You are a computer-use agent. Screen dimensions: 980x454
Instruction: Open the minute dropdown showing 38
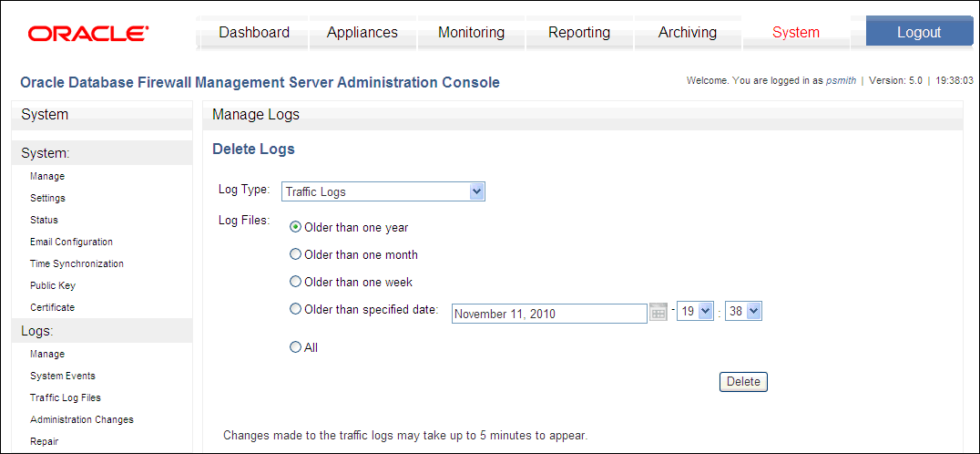743,312
